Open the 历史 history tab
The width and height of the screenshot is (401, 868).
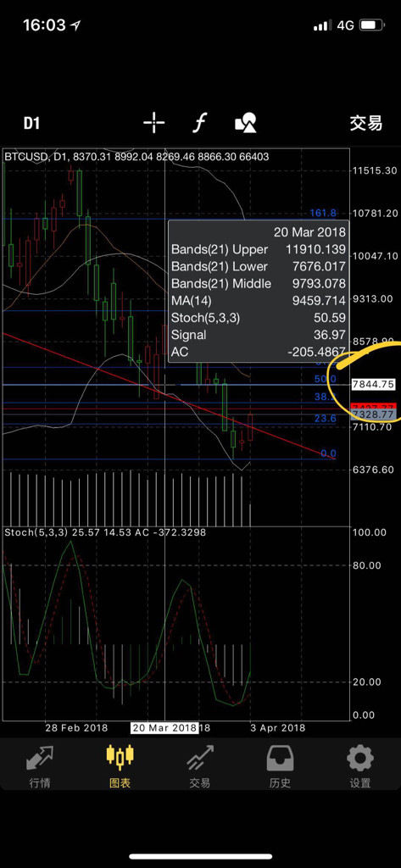pos(280,766)
